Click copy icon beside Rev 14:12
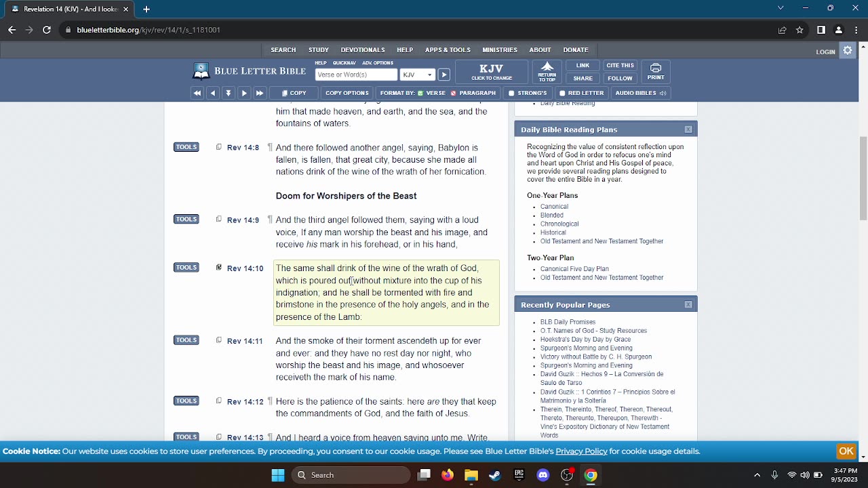The image size is (868, 488). pyautogui.click(x=218, y=401)
